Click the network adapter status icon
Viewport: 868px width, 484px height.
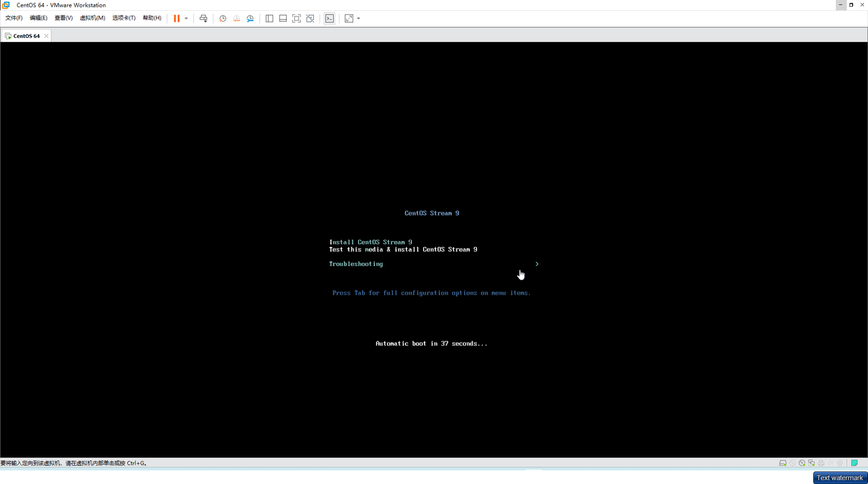[811, 463]
